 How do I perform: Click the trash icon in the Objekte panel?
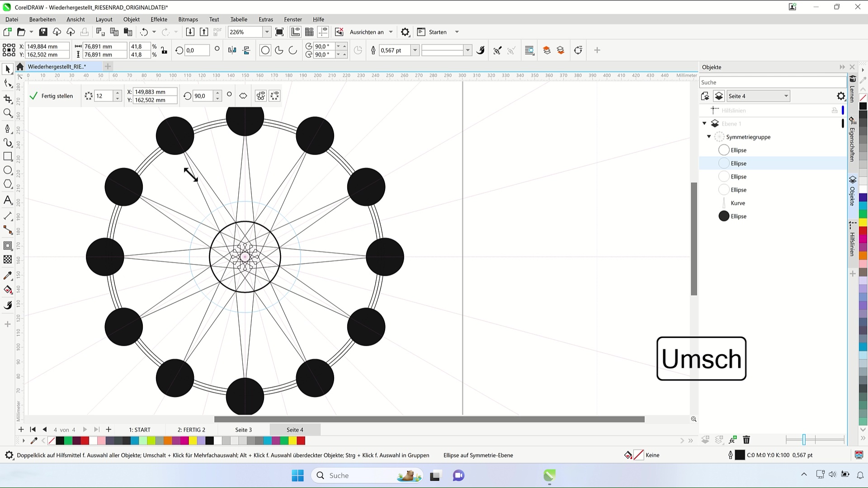coord(746,440)
